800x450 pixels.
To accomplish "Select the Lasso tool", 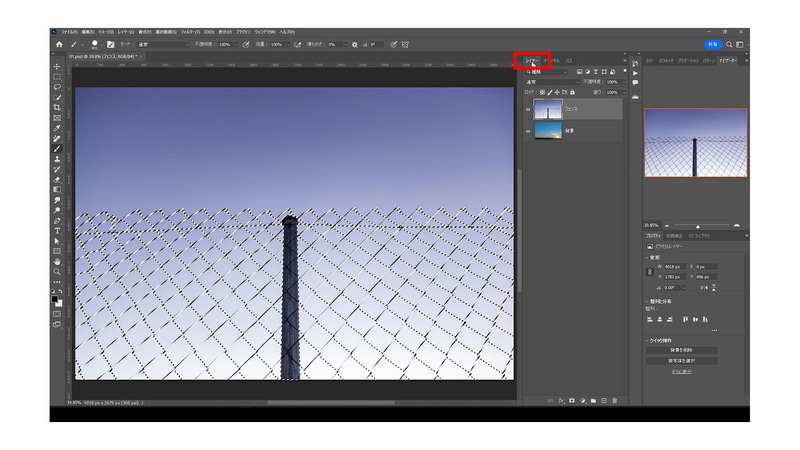I will 57,87.
